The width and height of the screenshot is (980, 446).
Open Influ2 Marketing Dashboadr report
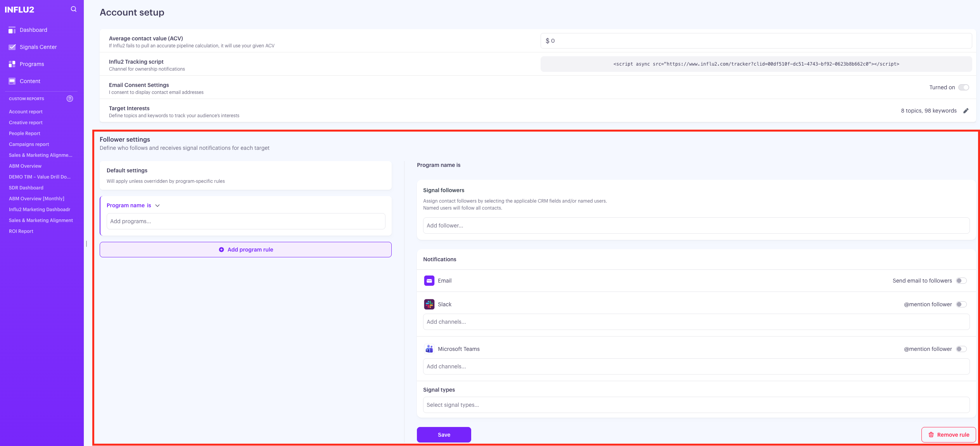pyautogui.click(x=40, y=210)
